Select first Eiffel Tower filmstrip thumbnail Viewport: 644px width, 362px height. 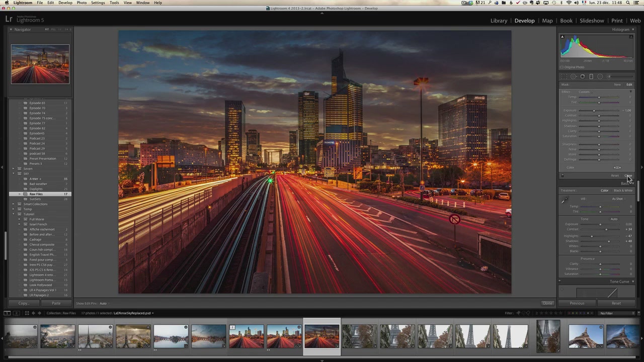pos(359,337)
